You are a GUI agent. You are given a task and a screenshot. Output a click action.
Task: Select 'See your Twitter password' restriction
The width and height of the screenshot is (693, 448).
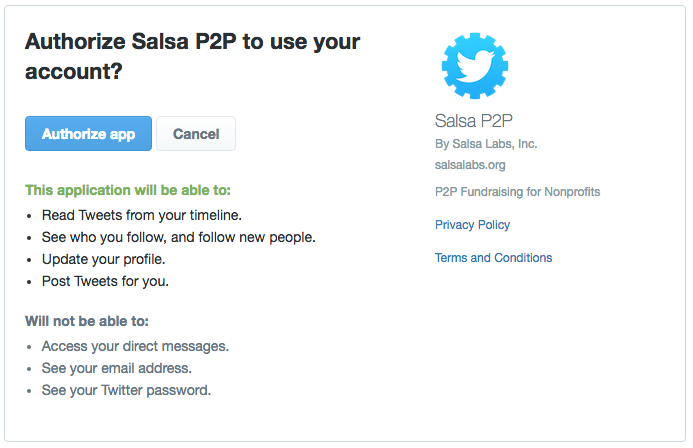coord(126,390)
